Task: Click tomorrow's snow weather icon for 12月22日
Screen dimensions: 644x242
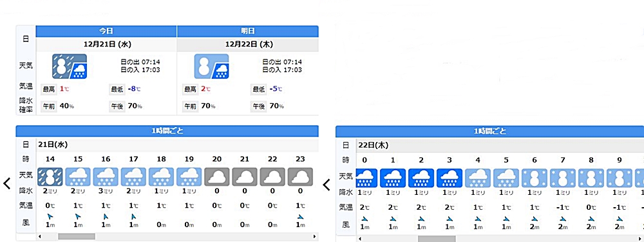Action: pyautogui.click(x=211, y=66)
